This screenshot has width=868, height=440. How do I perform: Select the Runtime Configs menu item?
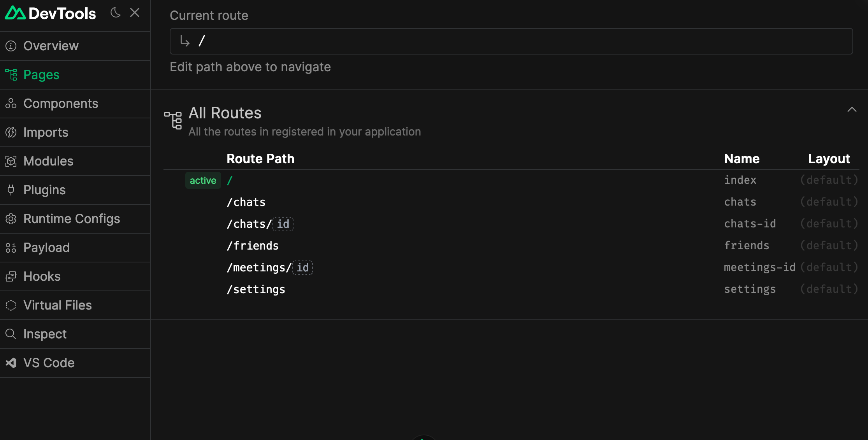coord(71,218)
